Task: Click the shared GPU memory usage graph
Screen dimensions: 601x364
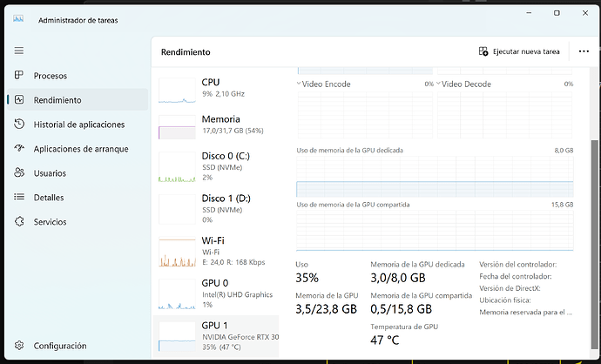Action: (x=435, y=230)
